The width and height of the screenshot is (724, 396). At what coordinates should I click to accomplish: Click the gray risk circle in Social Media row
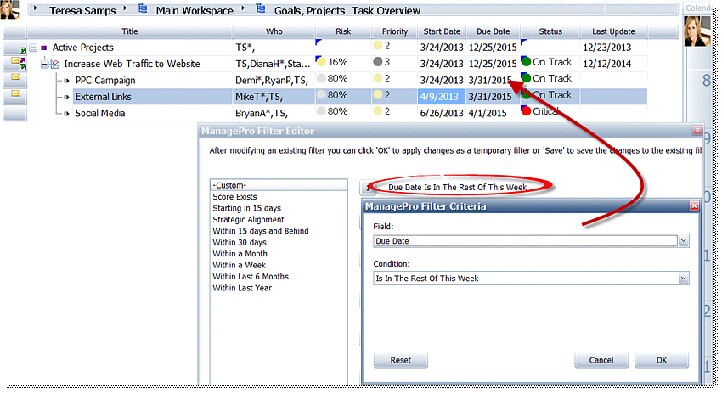[321, 111]
